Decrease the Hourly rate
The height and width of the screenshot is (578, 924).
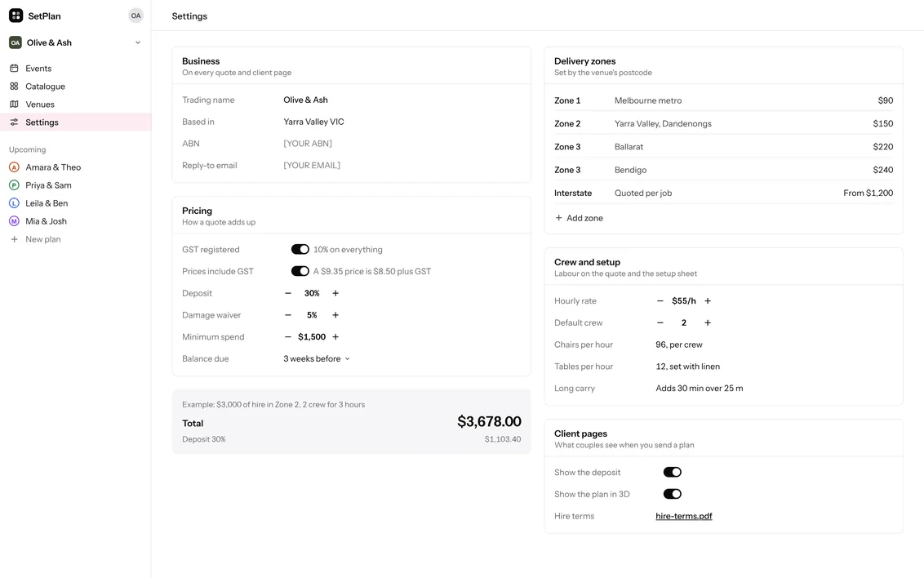660,300
